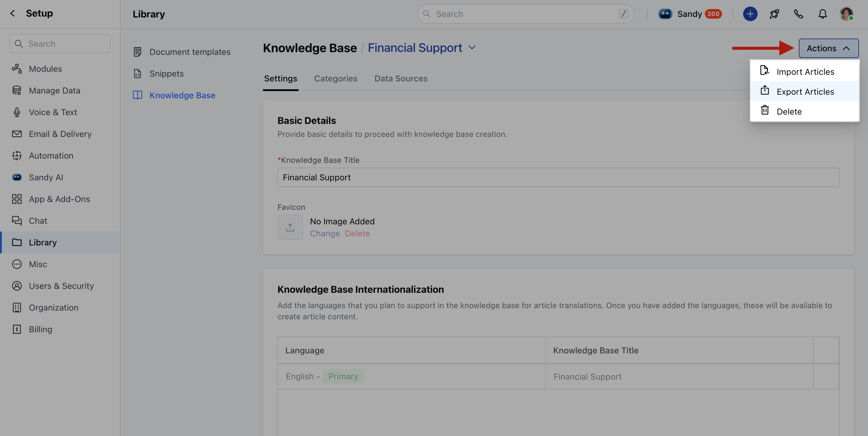Image resolution: width=868 pixels, height=436 pixels.
Task: Open Automation in the Setup sidebar
Action: coord(51,156)
